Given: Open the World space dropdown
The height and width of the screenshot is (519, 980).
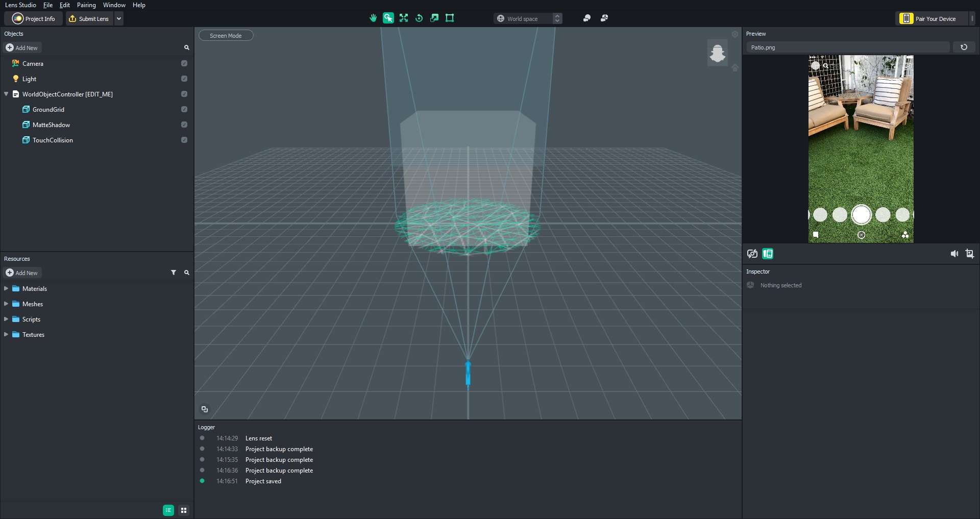Looking at the screenshot, I should [528, 18].
